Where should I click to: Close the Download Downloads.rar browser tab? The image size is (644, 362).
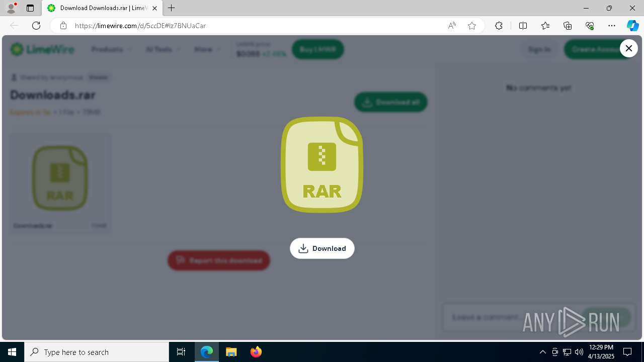coord(155,8)
